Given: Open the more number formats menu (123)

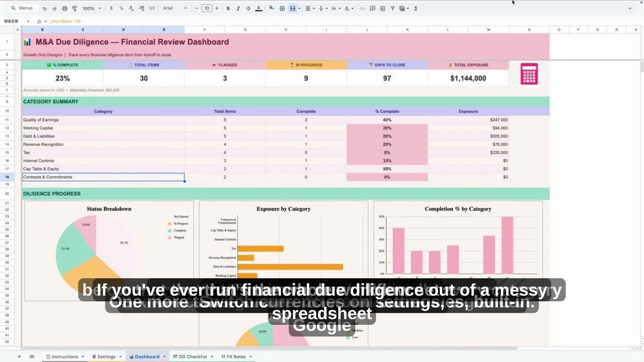Looking at the screenshot, I should (x=152, y=9).
